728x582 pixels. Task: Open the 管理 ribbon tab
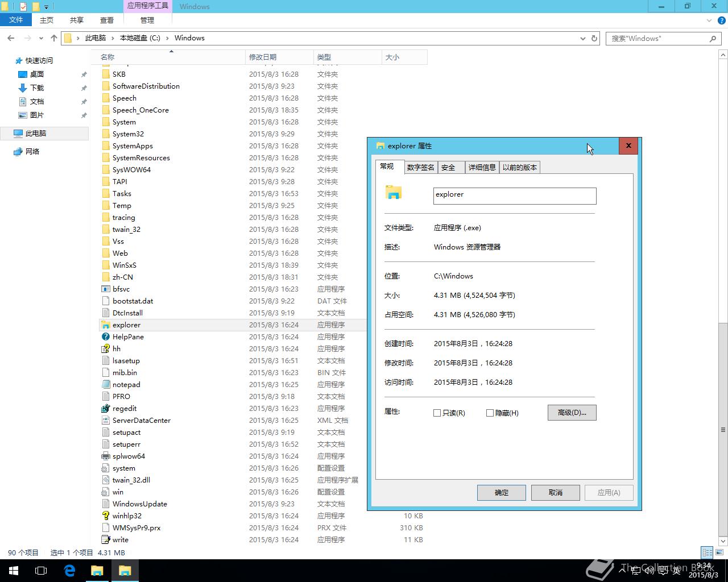[147, 20]
